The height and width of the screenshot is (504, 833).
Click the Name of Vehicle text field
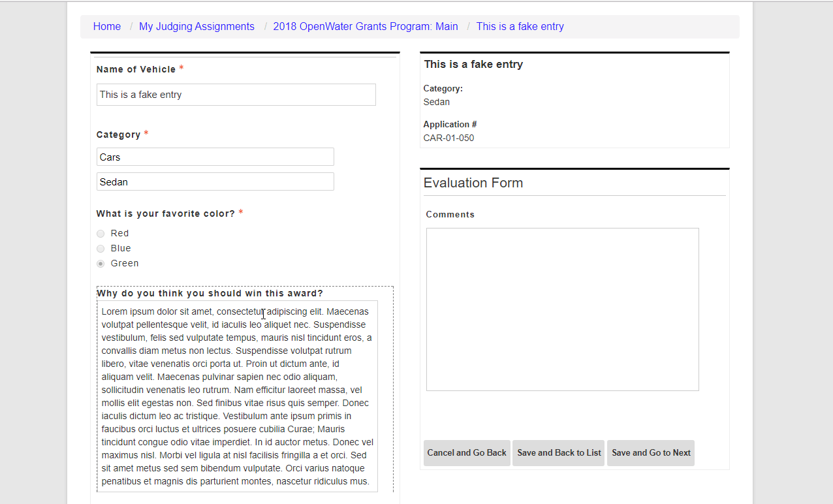coord(236,95)
